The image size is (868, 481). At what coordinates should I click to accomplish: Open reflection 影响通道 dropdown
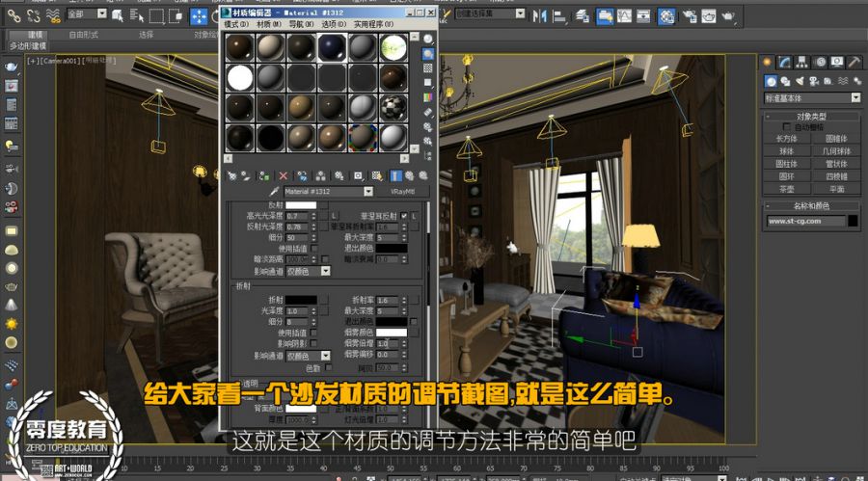point(326,271)
